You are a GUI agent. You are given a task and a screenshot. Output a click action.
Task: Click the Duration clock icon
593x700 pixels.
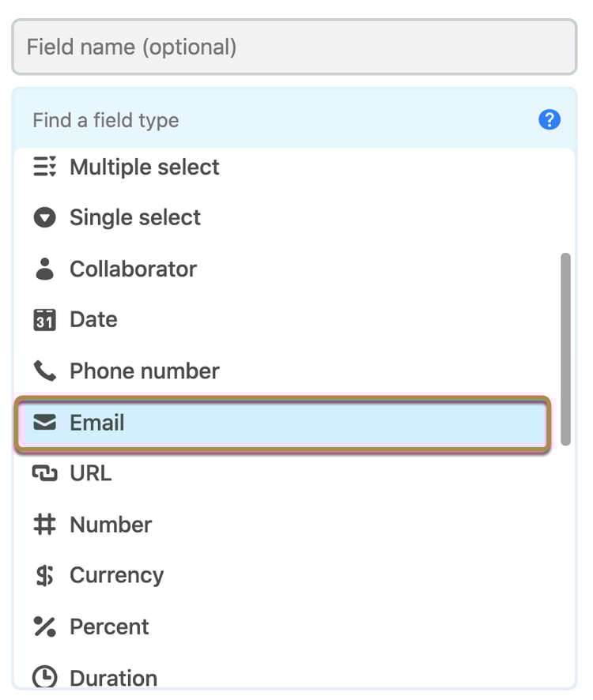tap(45, 677)
